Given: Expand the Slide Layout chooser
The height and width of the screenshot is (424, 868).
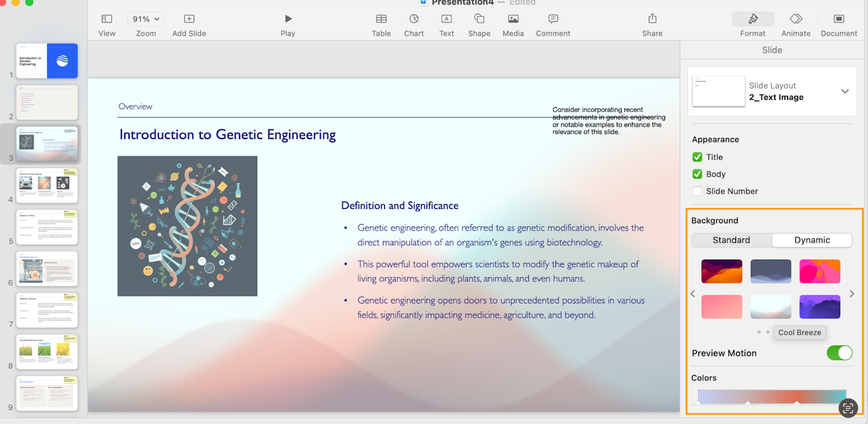Looking at the screenshot, I should (845, 91).
